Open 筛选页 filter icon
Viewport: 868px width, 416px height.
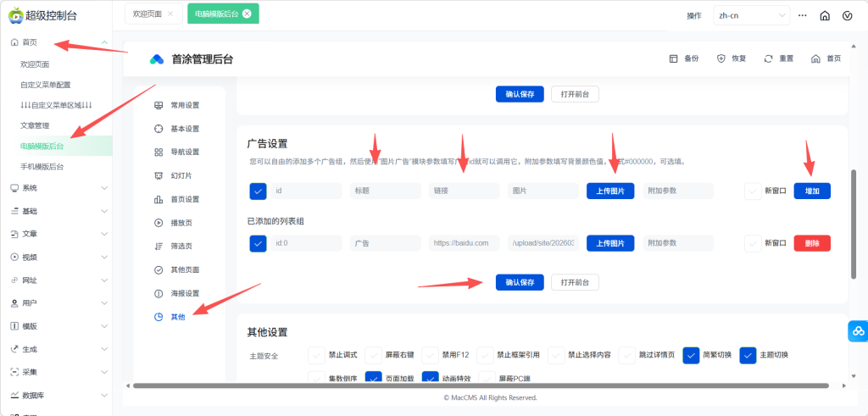tap(159, 247)
